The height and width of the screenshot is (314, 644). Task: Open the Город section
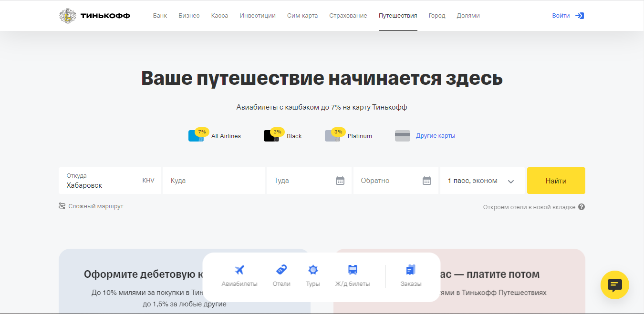(437, 16)
